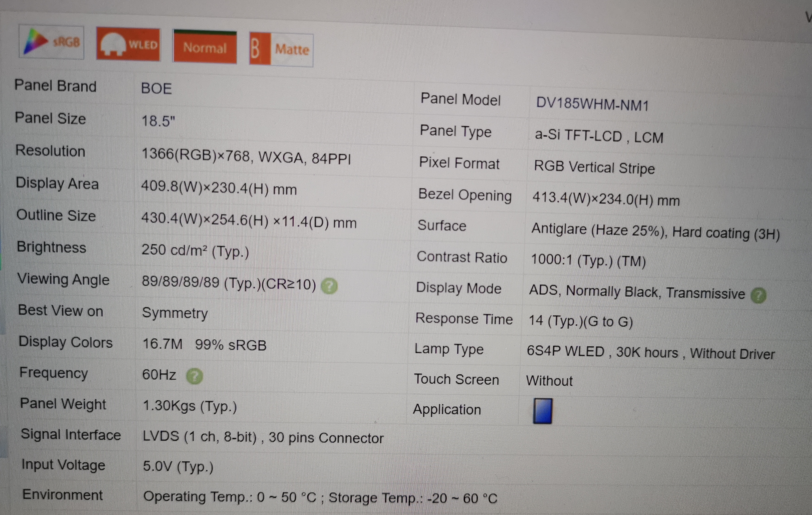Click the Panel Brand label
The image size is (812, 515).
pyautogui.click(x=55, y=86)
